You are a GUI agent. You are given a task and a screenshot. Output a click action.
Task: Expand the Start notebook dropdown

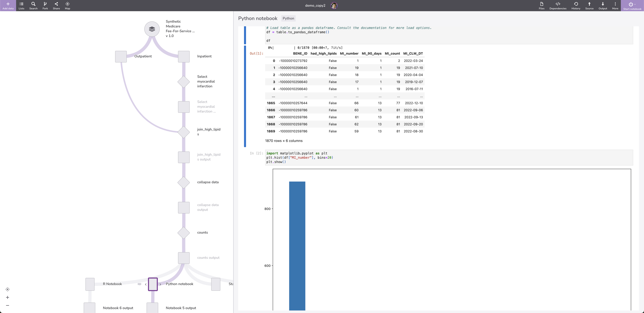click(x=635, y=4)
